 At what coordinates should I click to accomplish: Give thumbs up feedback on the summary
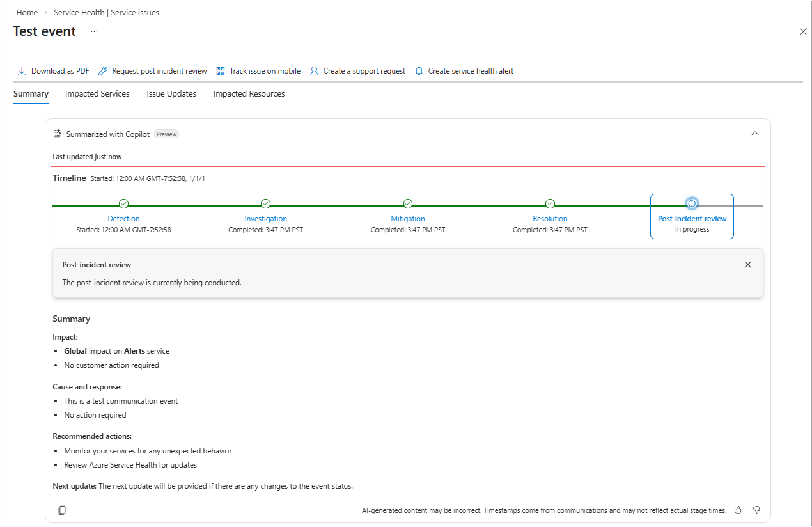tap(738, 510)
